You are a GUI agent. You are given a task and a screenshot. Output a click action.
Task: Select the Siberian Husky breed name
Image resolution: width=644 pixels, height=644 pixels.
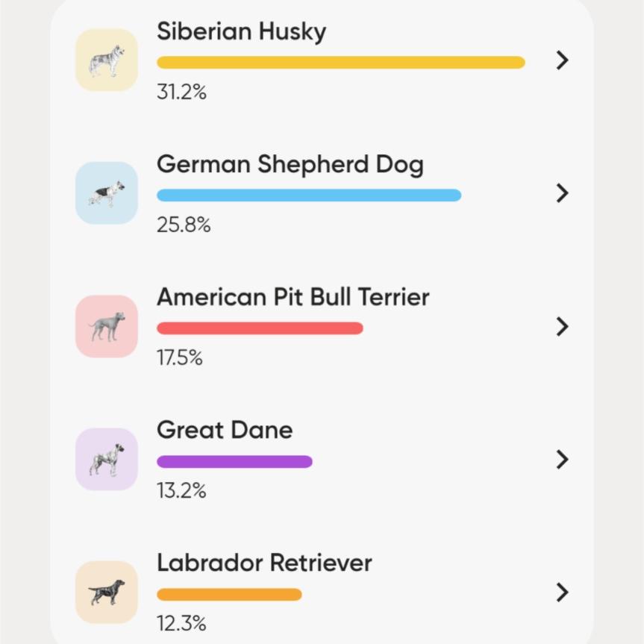click(241, 32)
